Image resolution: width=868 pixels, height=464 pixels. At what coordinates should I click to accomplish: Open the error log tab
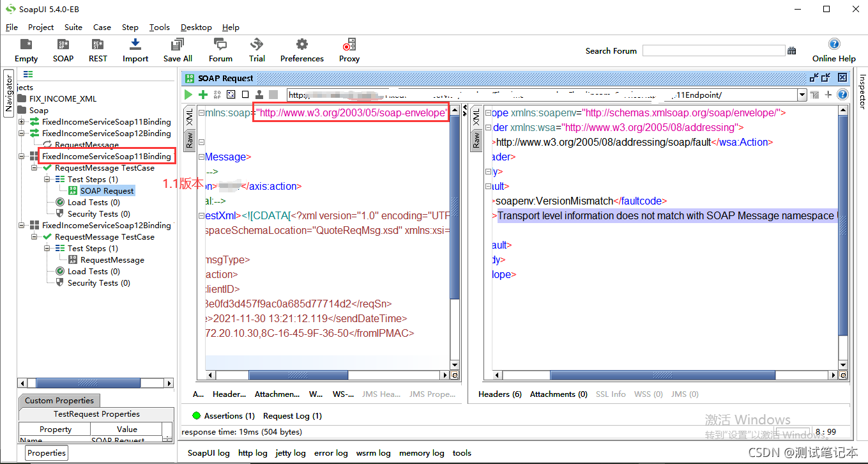point(331,452)
